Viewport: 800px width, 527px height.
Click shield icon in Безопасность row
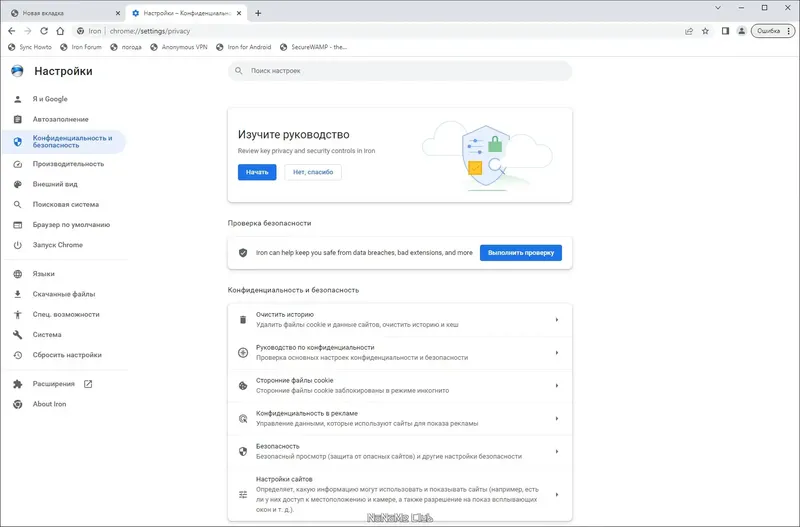point(243,451)
